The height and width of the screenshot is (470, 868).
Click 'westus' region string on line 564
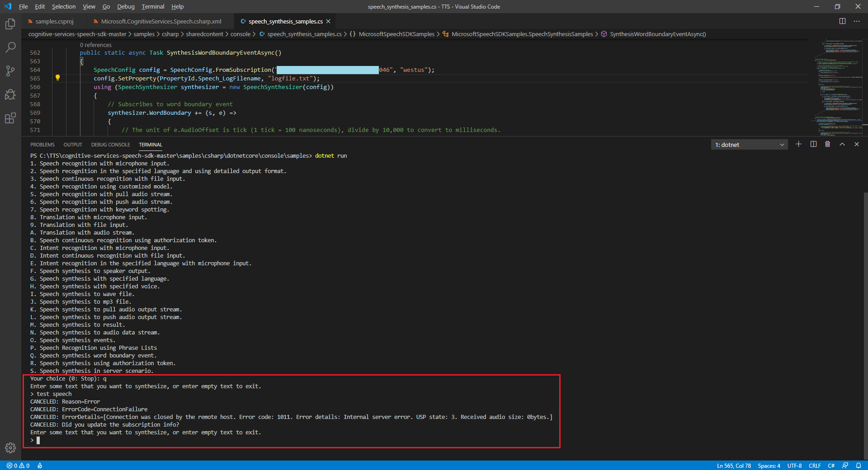[414, 70]
